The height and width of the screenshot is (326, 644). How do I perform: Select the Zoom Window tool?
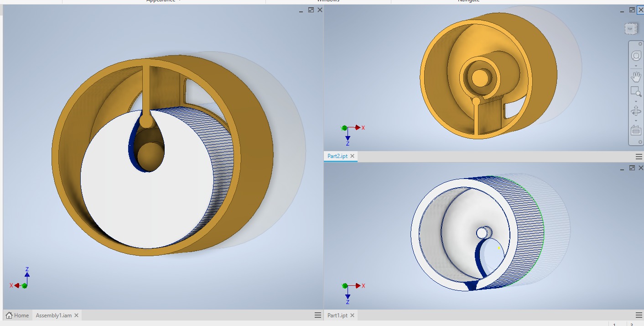(636, 92)
